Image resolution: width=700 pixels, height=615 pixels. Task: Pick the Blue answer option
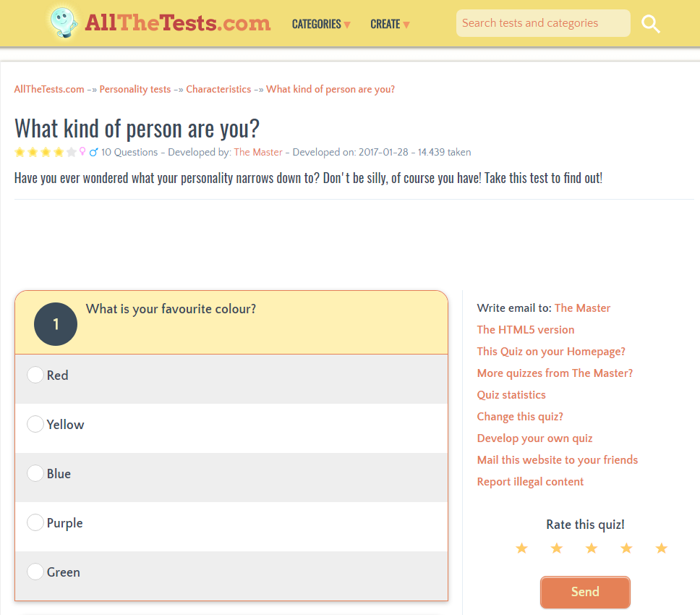click(35, 473)
